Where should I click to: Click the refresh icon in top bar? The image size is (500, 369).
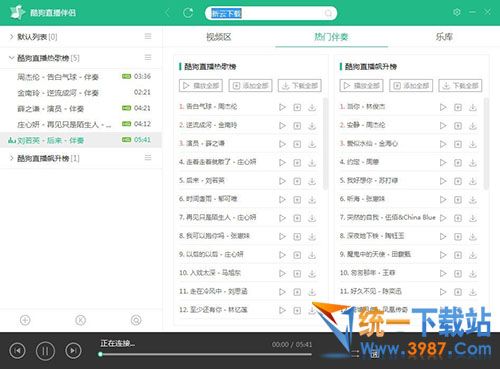tap(188, 13)
